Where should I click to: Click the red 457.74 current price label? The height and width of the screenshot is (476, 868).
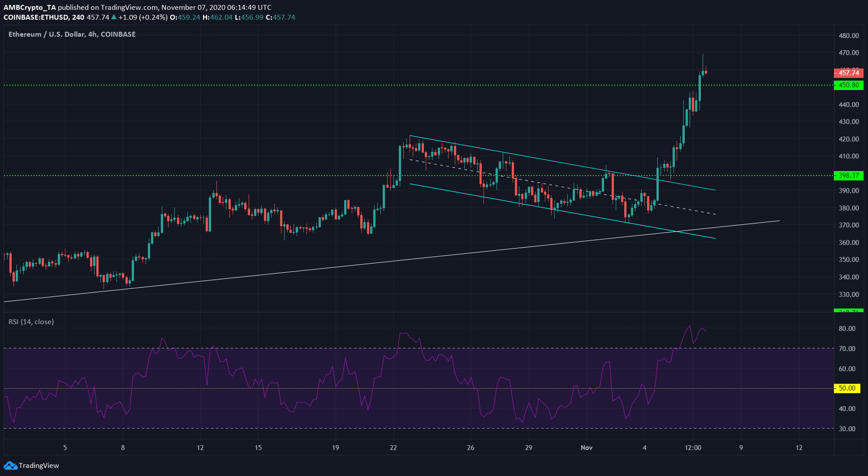point(848,73)
